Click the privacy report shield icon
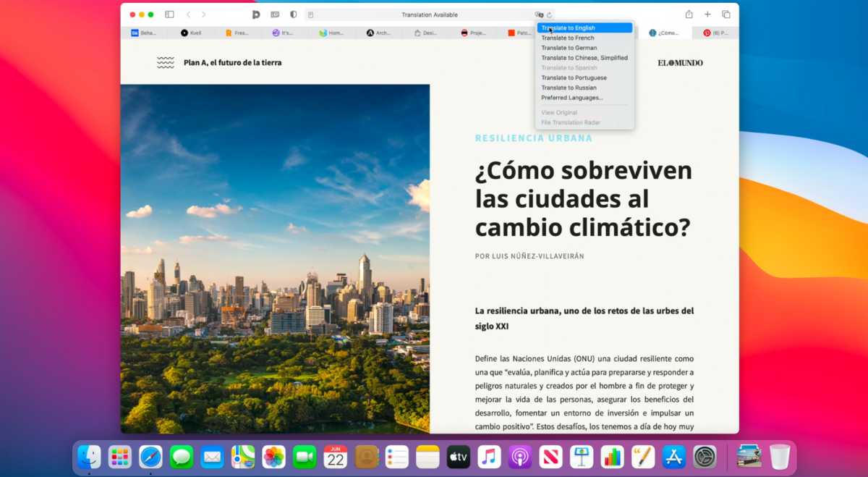868x477 pixels. (x=293, y=14)
